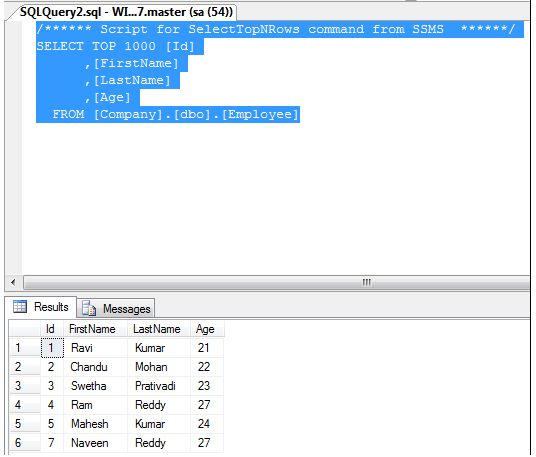Image resolution: width=536 pixels, height=457 pixels.
Task: Click the Chandu first name cell
Action: pyautogui.click(x=95, y=367)
